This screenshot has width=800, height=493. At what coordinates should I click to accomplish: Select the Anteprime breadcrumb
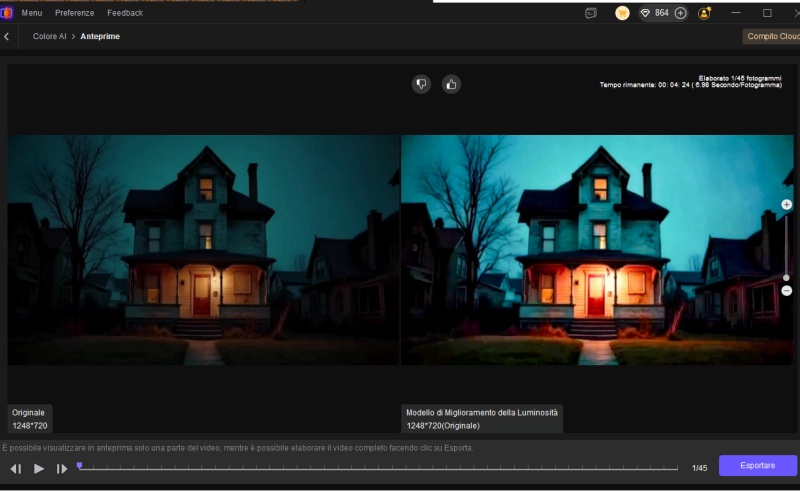pos(100,36)
